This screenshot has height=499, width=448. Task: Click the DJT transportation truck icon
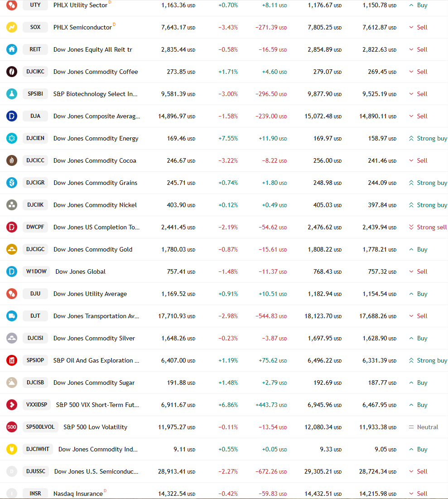coord(12,316)
